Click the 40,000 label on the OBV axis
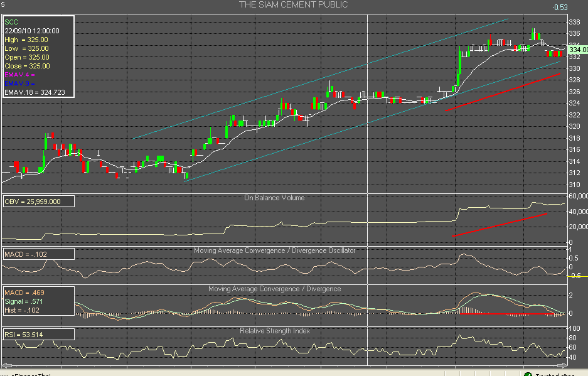588x376 pixels. pyautogui.click(x=578, y=212)
